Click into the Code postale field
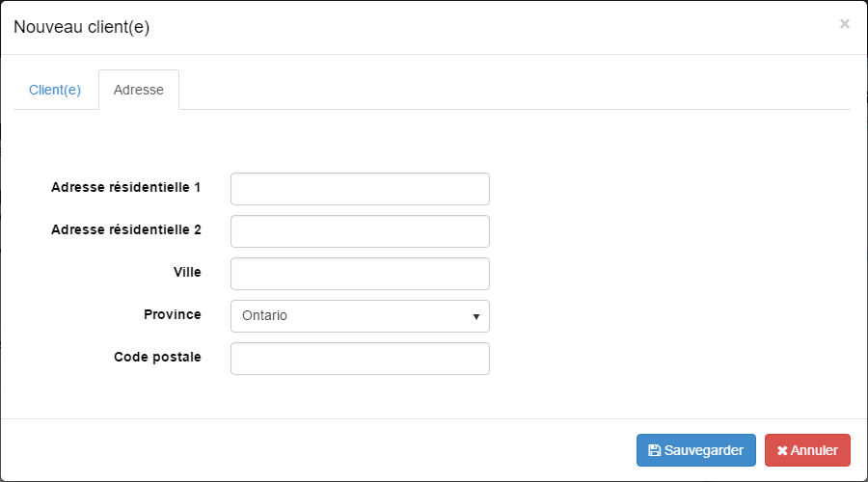This screenshot has height=482, width=868. point(360,359)
